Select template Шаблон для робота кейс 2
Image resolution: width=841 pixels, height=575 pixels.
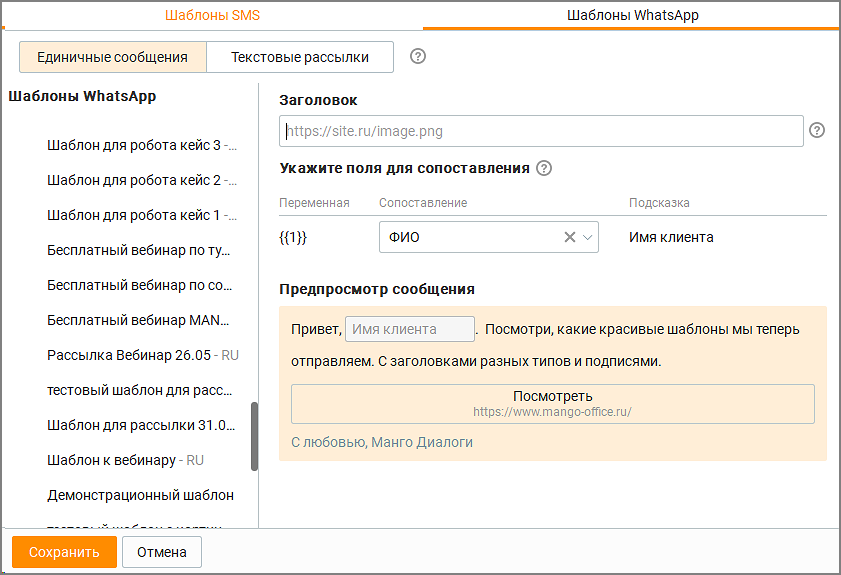coord(142,180)
